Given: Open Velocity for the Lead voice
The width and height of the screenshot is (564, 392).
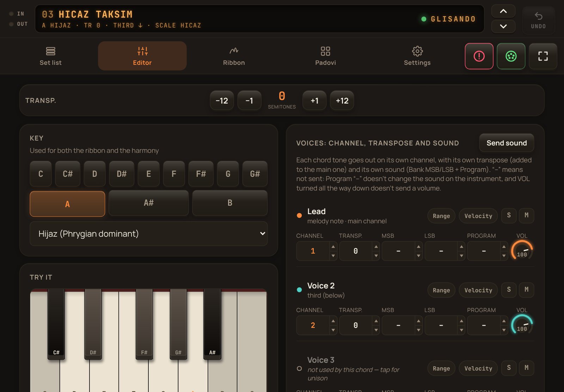Looking at the screenshot, I should tap(478, 216).
